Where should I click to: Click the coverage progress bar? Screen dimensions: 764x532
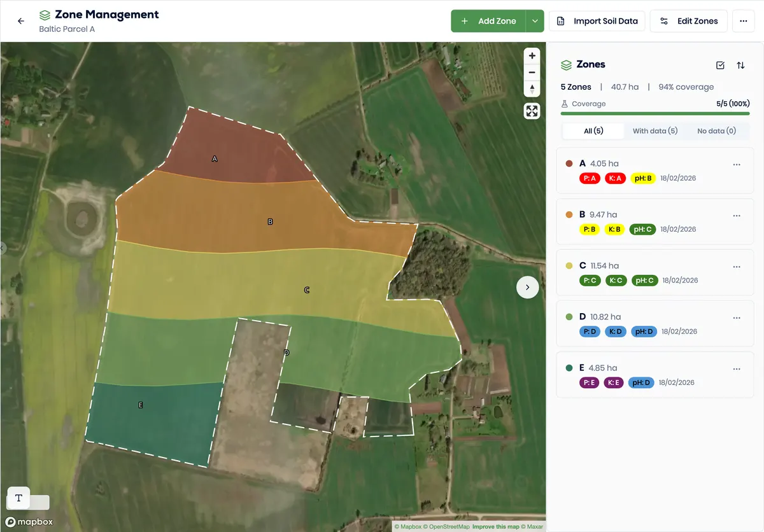(x=655, y=113)
